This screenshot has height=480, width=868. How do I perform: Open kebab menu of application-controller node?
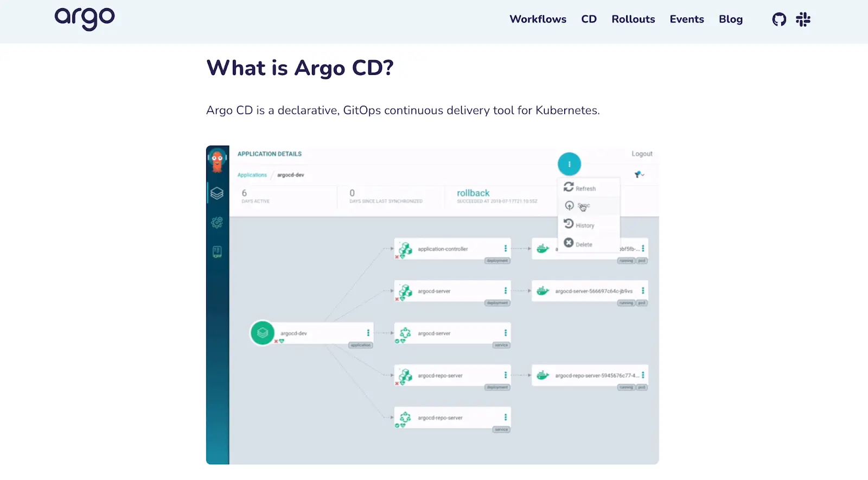506,248
